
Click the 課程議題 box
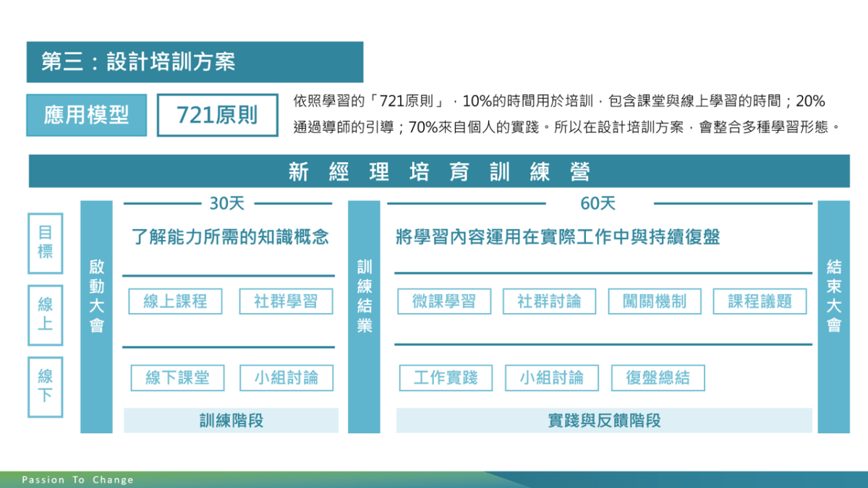tap(759, 301)
